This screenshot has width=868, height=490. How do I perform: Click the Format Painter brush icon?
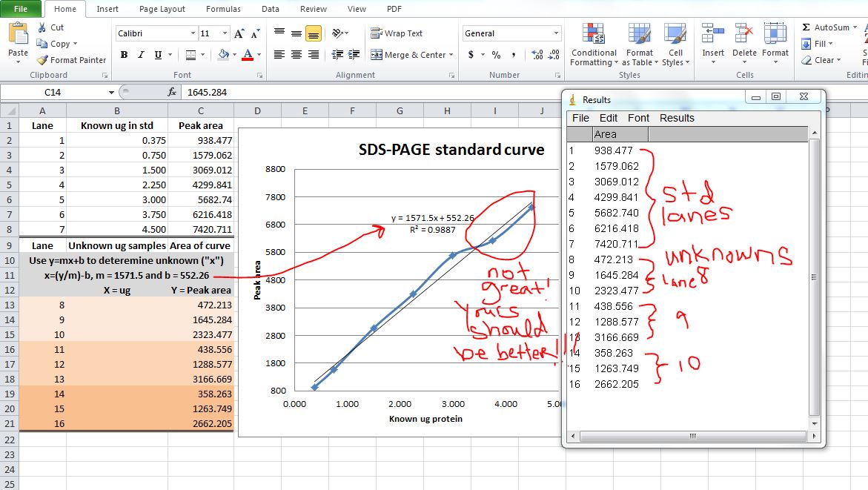coord(42,60)
